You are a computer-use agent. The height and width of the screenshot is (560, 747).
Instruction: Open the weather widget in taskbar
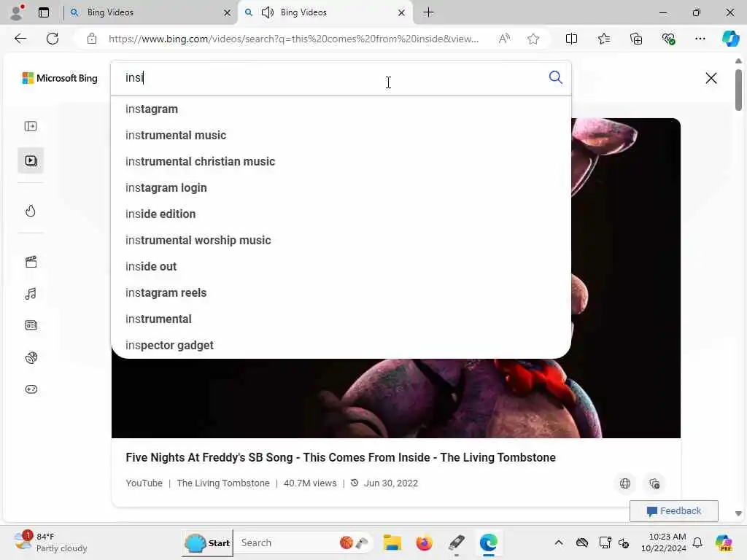(x=50, y=542)
